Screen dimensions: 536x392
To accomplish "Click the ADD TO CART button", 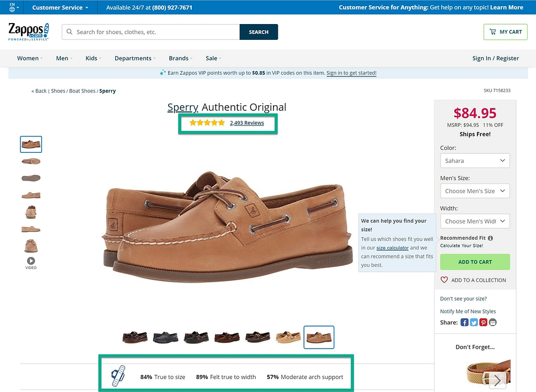I will [x=475, y=262].
